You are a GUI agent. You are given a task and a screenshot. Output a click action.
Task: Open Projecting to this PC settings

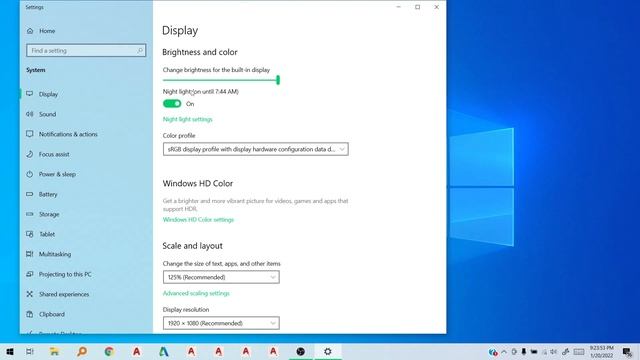[x=65, y=274]
